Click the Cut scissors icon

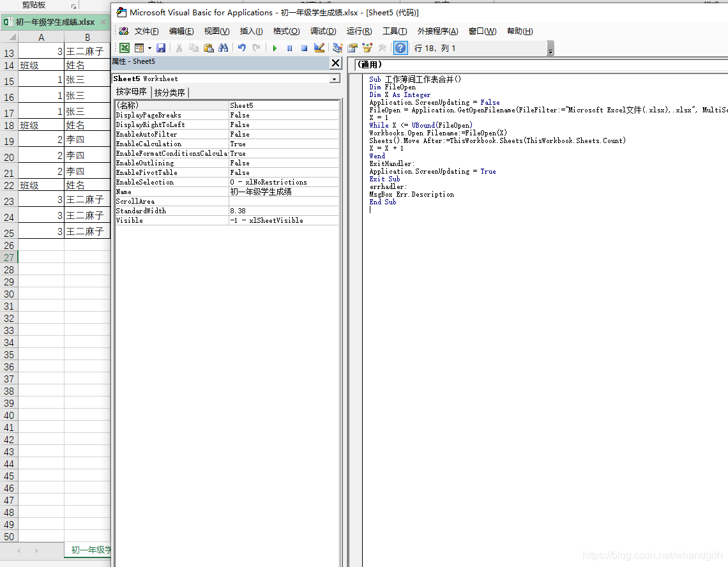[179, 48]
